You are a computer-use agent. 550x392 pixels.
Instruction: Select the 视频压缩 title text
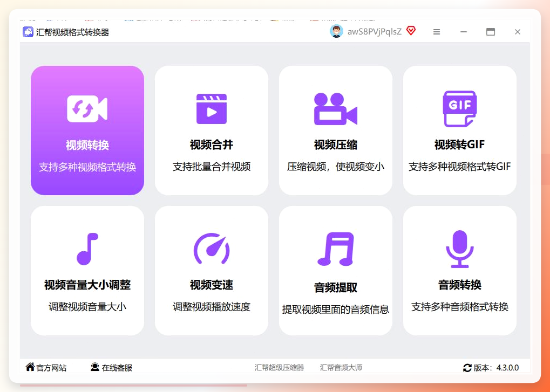pyautogui.click(x=336, y=145)
